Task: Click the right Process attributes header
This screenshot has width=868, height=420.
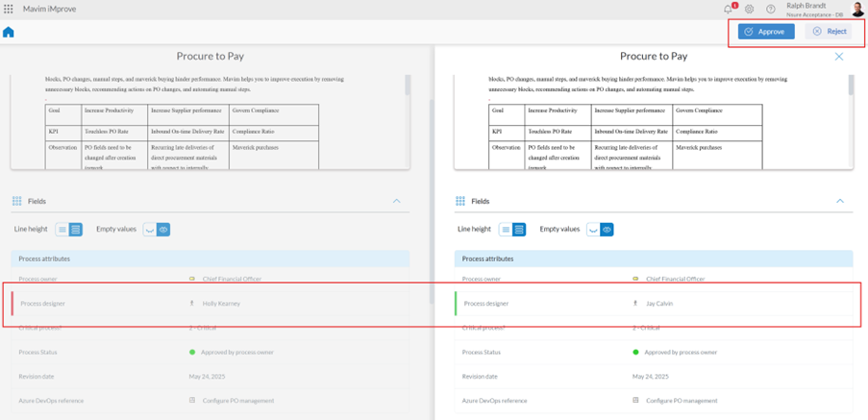Action: [x=654, y=259]
